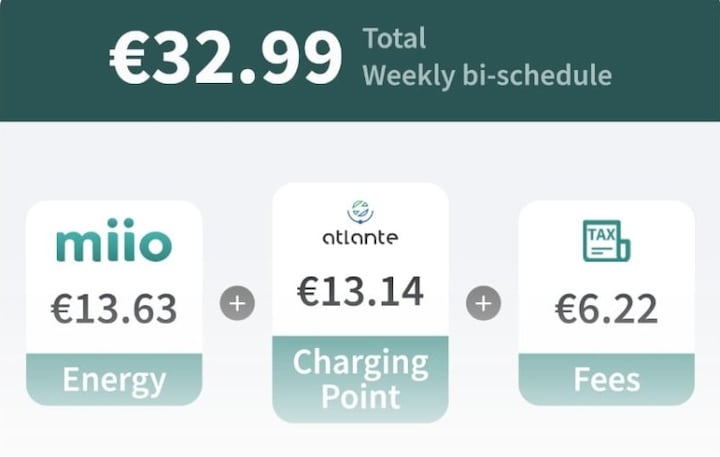Click the Weekly bi-schedule text
This screenshot has width=720, height=457.
(x=487, y=75)
